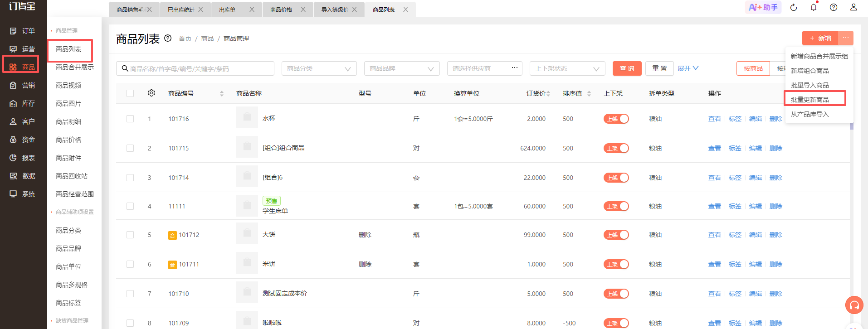The image size is (868, 329).
Task: Open the notification bell
Action: pyautogui.click(x=814, y=7)
